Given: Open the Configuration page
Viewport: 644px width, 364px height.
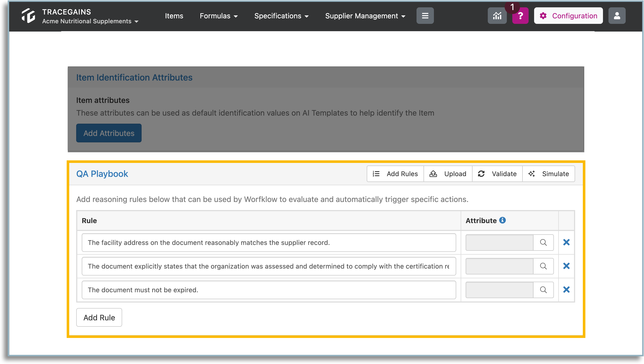Looking at the screenshot, I should coord(568,16).
